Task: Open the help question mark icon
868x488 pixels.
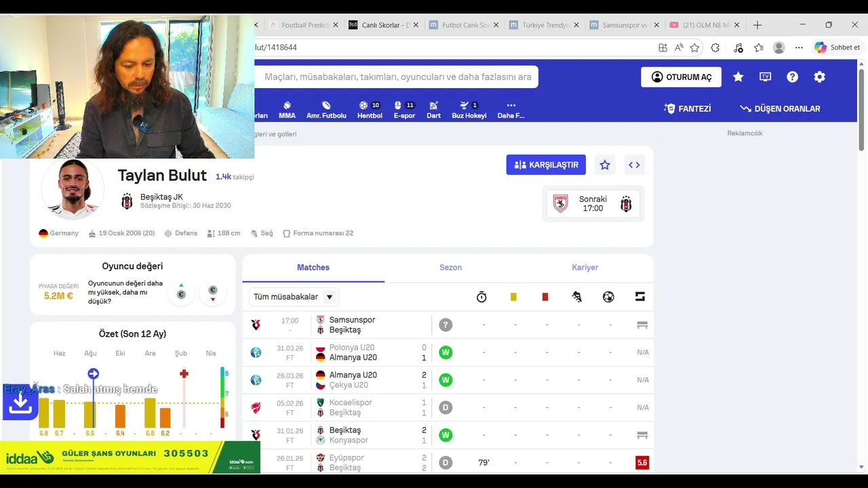Action: [792, 77]
